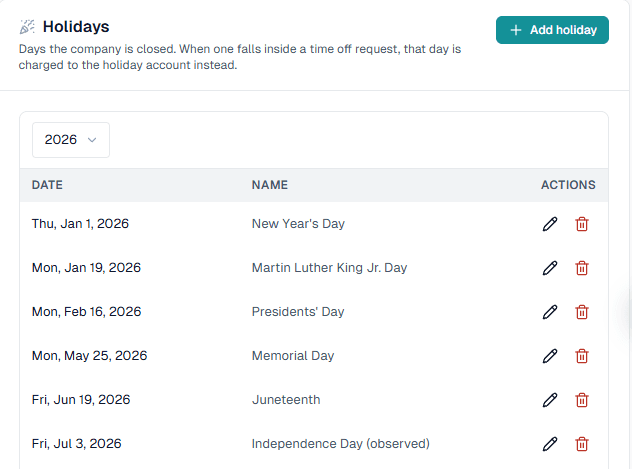Click the Martin Luther King Jr. Day name

[329, 268]
